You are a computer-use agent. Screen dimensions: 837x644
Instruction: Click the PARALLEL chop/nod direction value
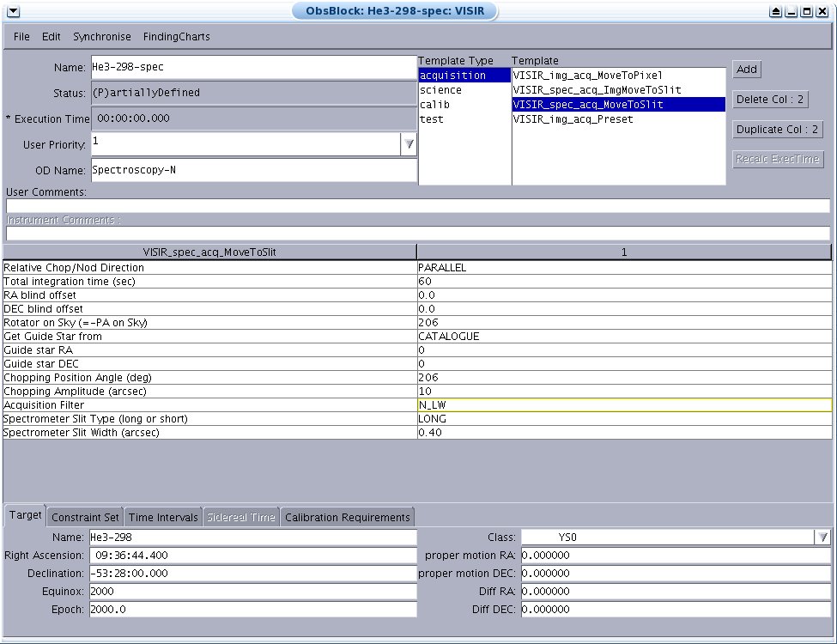coord(624,268)
